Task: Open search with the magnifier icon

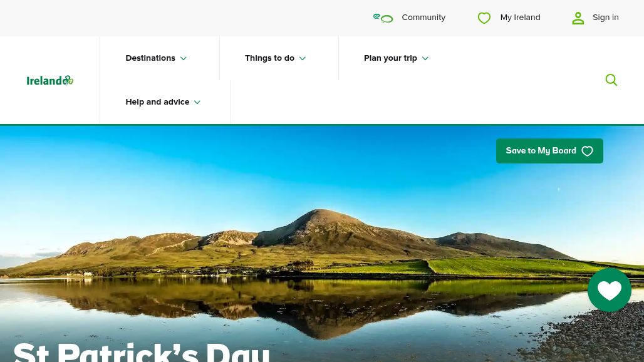Action: click(x=611, y=80)
